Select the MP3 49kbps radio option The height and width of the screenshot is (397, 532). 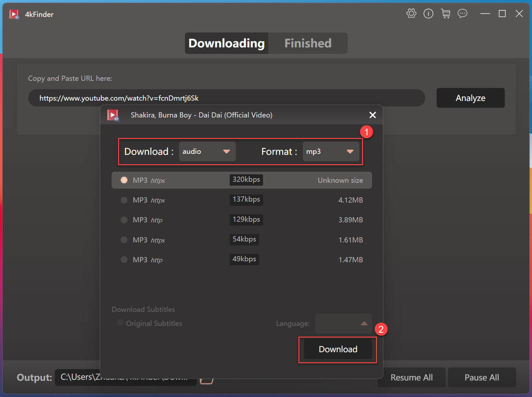[124, 260]
